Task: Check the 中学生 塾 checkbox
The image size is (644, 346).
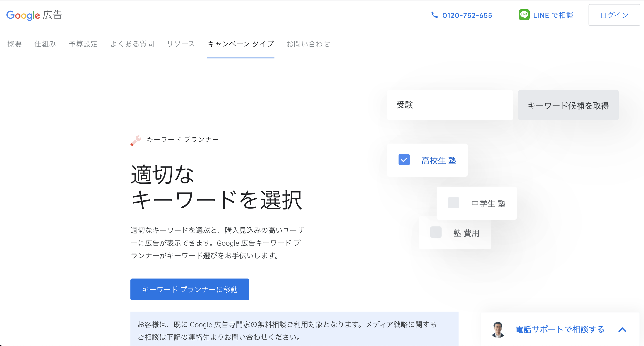Action: [x=454, y=203]
